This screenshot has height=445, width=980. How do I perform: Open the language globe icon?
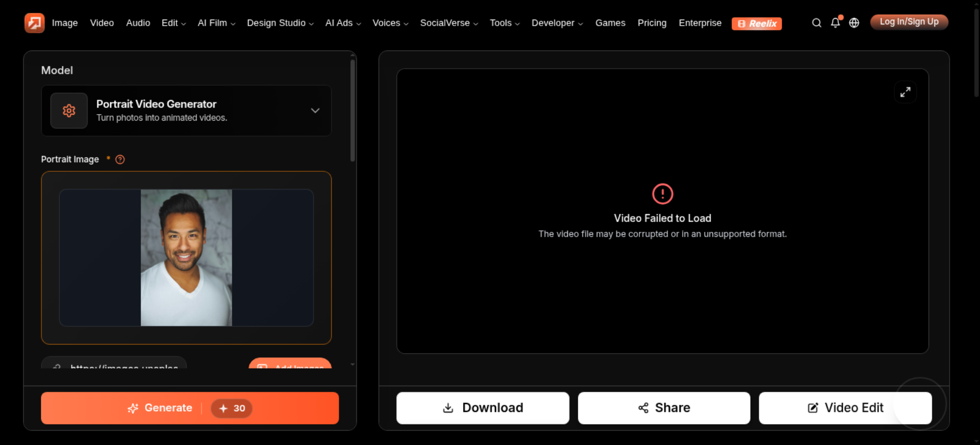tap(854, 23)
